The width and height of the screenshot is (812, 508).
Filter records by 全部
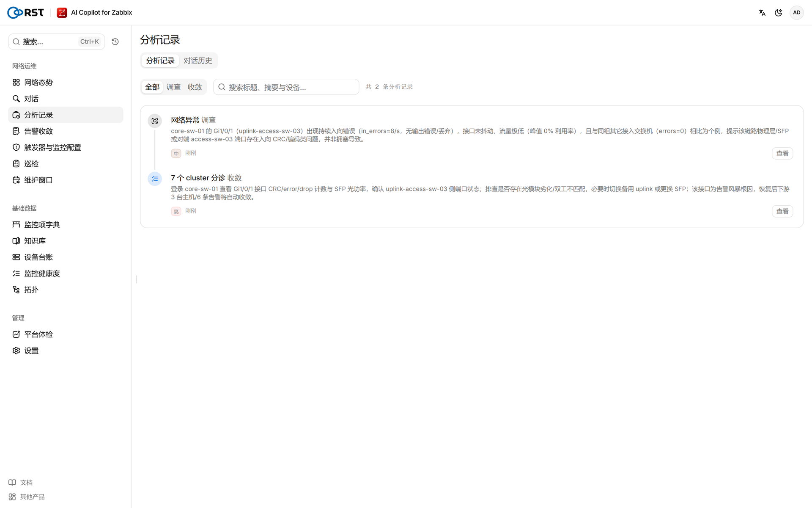click(x=152, y=87)
